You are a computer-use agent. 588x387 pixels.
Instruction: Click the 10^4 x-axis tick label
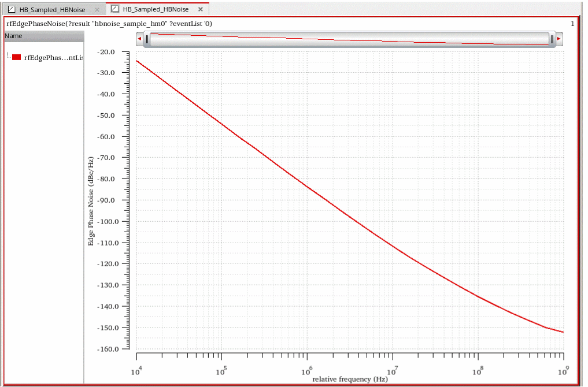136,371
